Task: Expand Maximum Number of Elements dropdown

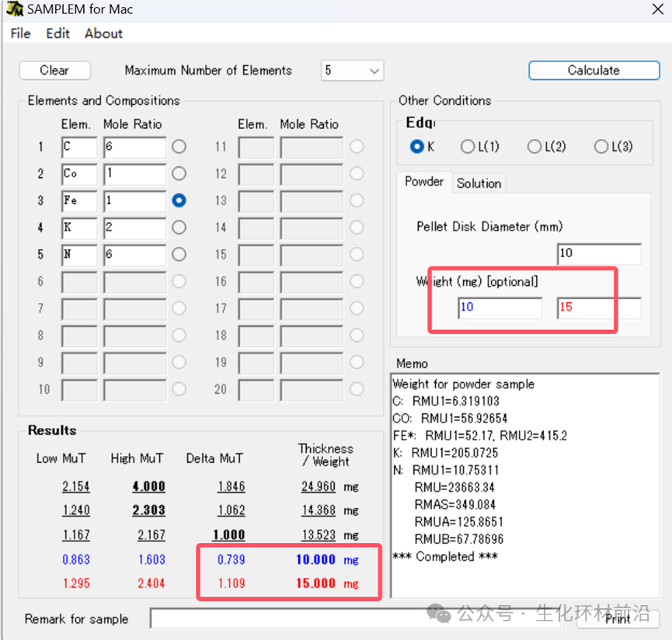Action: [352, 70]
